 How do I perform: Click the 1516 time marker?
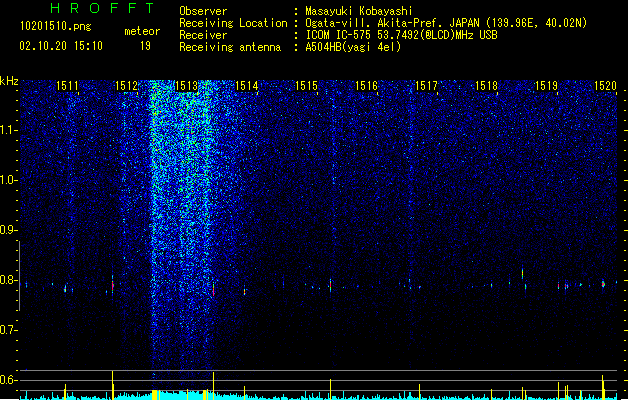(366, 86)
